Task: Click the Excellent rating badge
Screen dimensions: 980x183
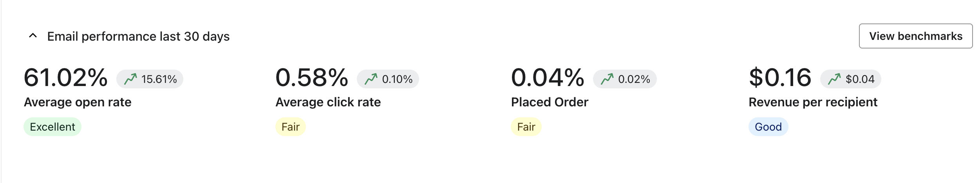Action: tap(52, 127)
